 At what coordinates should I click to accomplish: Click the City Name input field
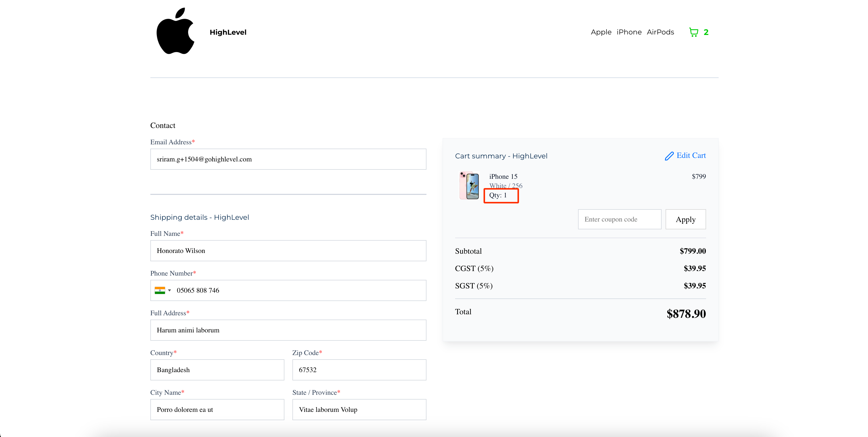click(x=217, y=410)
